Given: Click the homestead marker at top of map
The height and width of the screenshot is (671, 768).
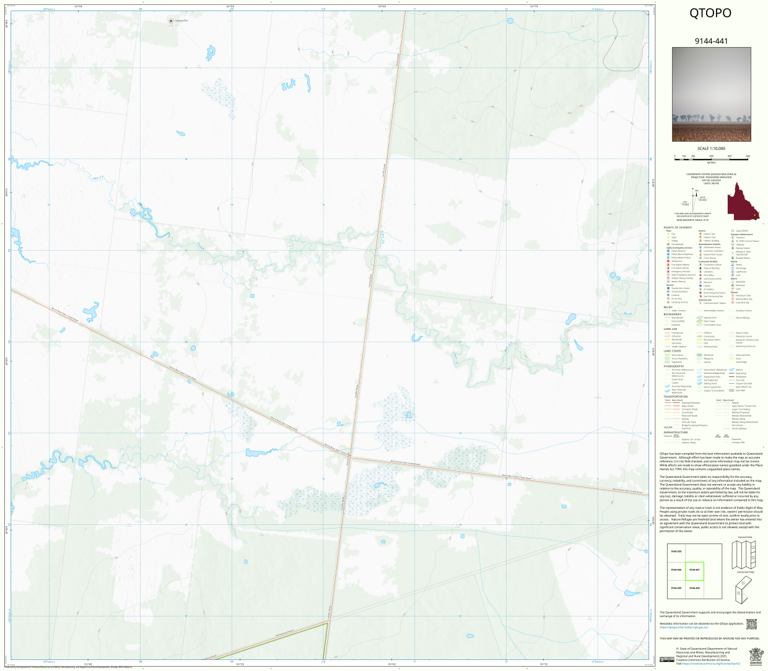Looking at the screenshot, I should click(x=171, y=21).
